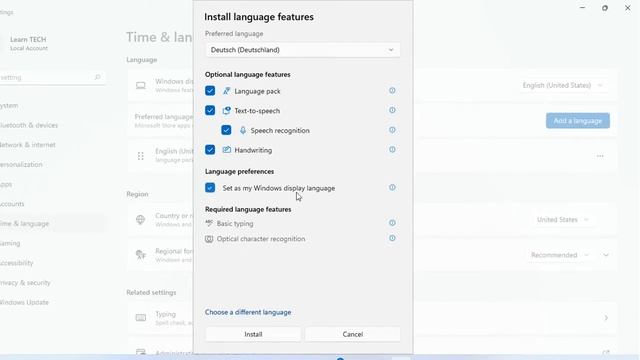Viewport: 640px width, 360px height.
Task: Uncheck the Text-to-speech checkbox
Action: (210, 110)
